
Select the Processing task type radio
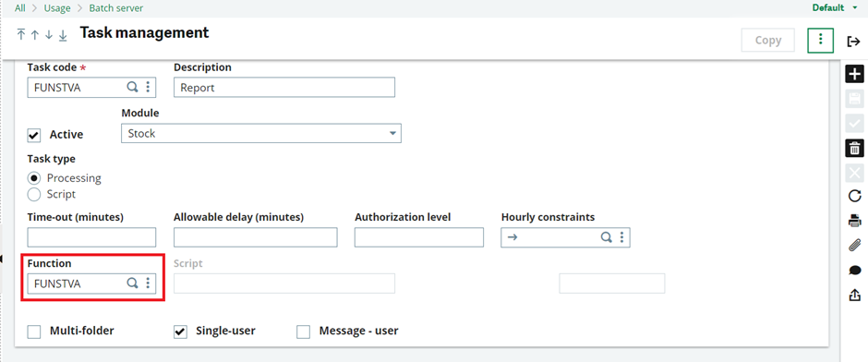click(34, 178)
